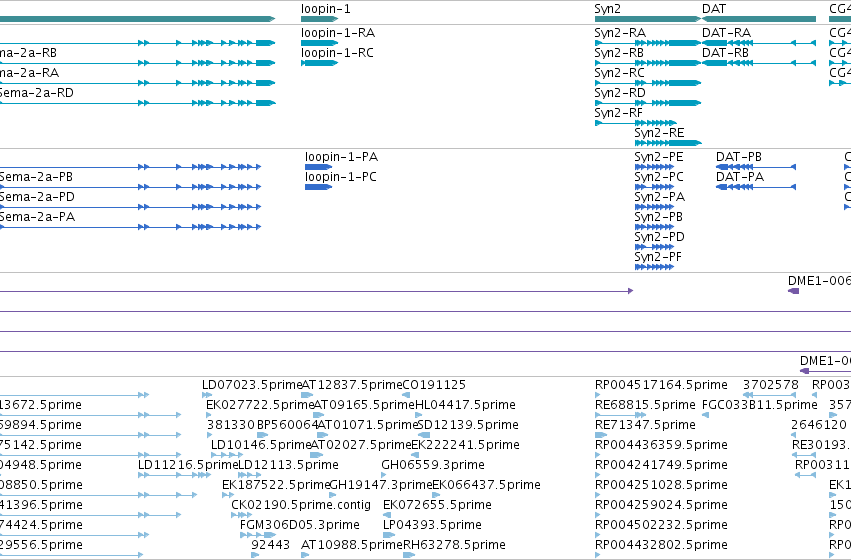Select EST RP004517164.5prime
Viewport: 851px width, 560px height.
click(x=598, y=395)
